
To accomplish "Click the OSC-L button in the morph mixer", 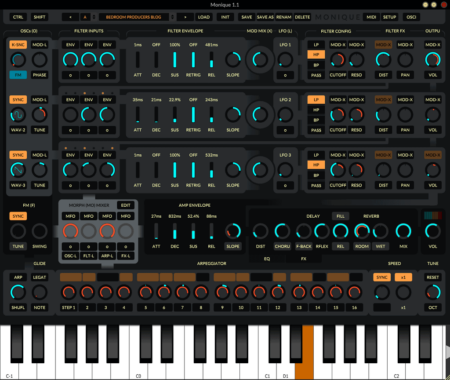I will pos(70,256).
